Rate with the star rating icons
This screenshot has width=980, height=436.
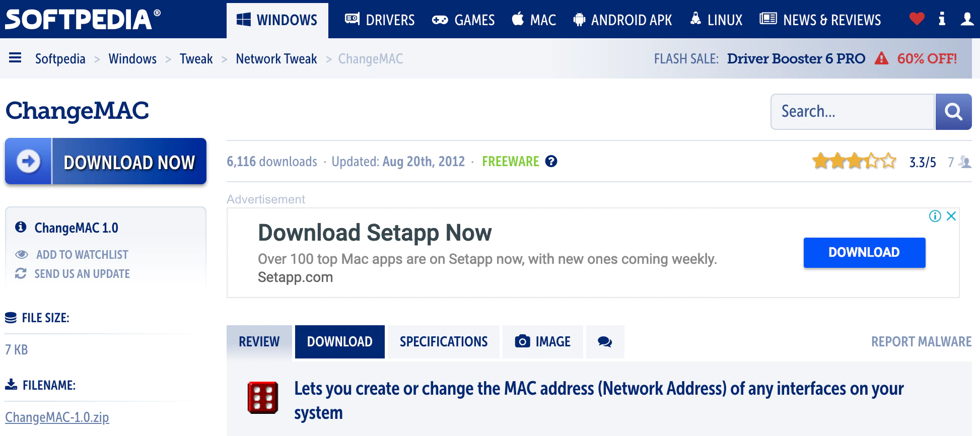pos(854,161)
